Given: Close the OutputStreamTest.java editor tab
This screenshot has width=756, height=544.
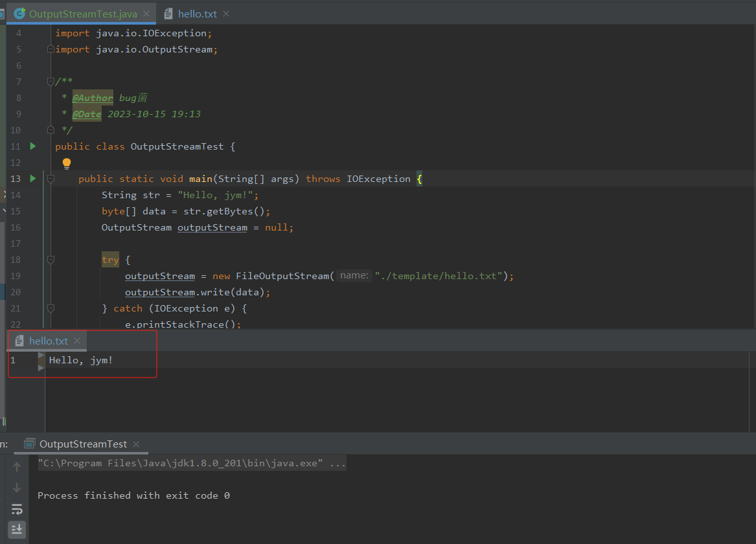Looking at the screenshot, I should click(146, 14).
